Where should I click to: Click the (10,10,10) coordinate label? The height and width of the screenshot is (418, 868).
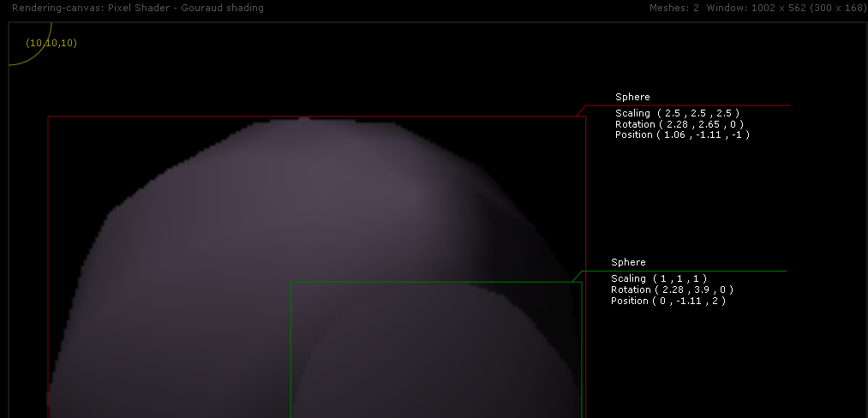51,43
